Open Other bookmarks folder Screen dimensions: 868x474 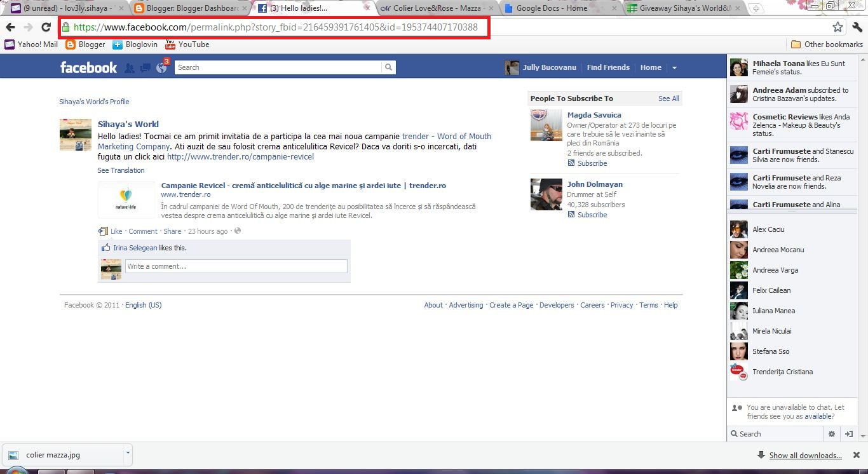(827, 44)
